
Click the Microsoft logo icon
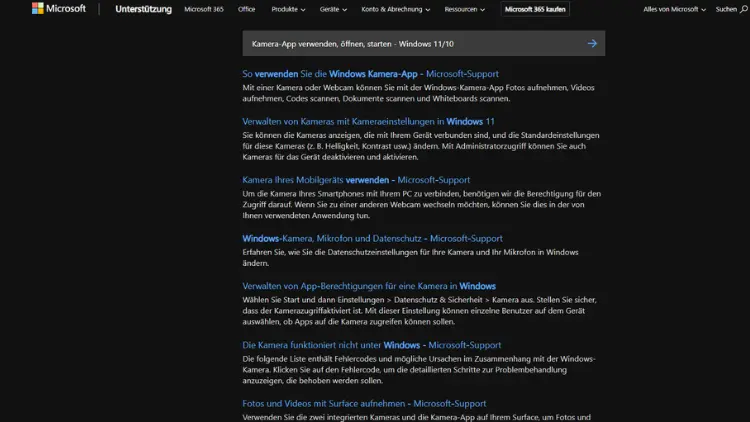[x=37, y=8]
